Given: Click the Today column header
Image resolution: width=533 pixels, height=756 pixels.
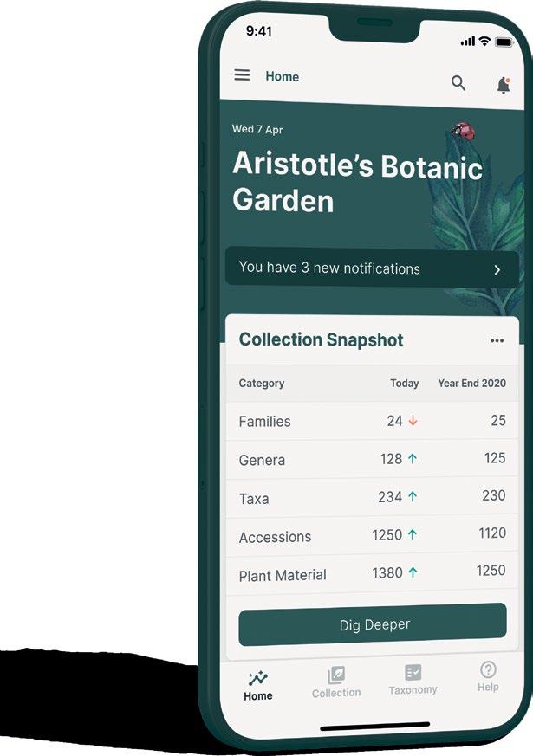Looking at the screenshot, I should point(404,383).
